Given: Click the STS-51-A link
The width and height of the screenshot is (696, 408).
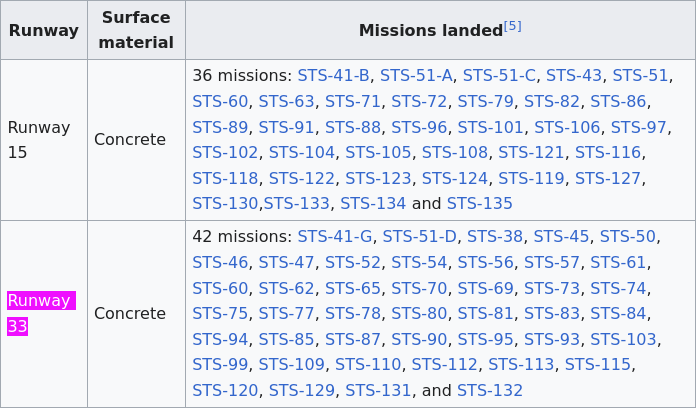Looking at the screenshot, I should coord(416,76).
